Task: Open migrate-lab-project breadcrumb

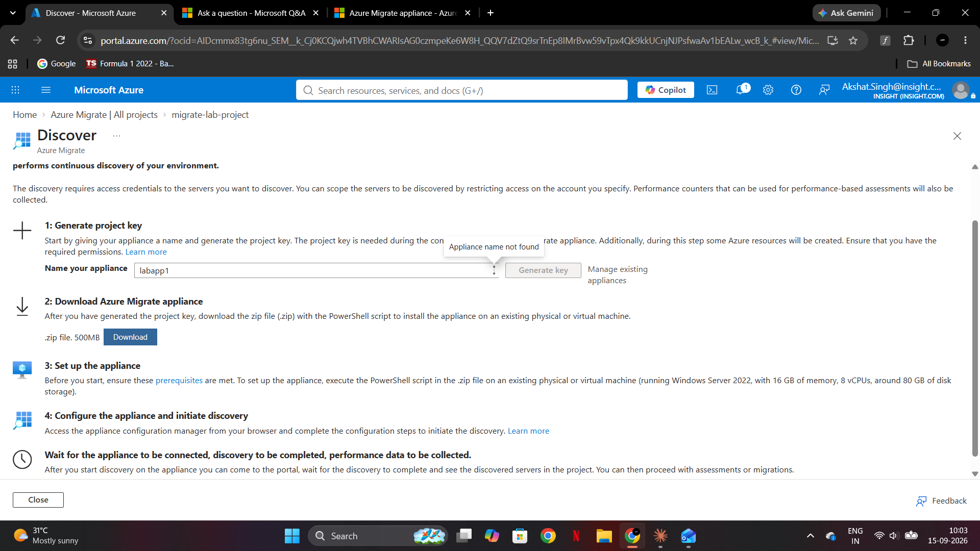Action: coord(210,115)
